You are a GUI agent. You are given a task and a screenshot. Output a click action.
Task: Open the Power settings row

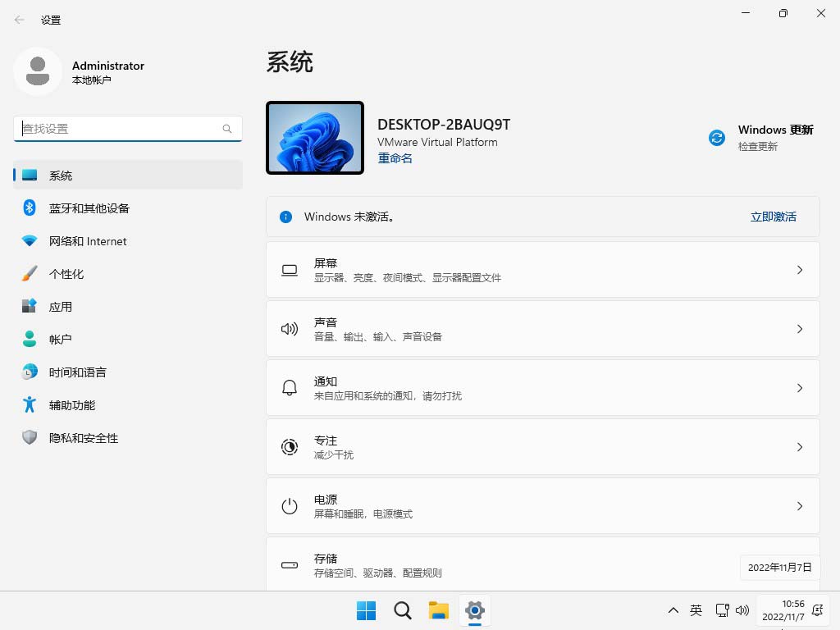(542, 506)
